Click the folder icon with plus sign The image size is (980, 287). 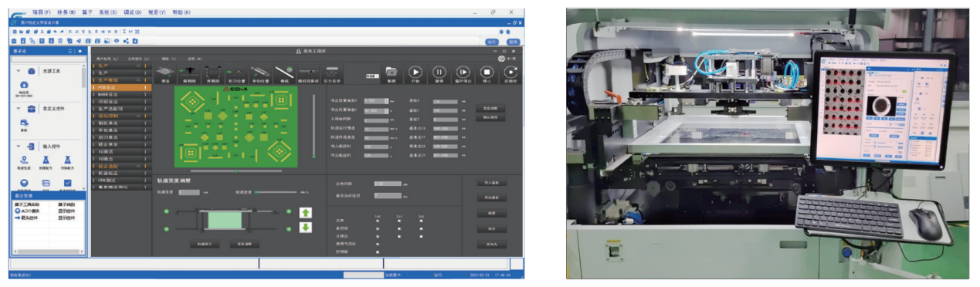392,71
